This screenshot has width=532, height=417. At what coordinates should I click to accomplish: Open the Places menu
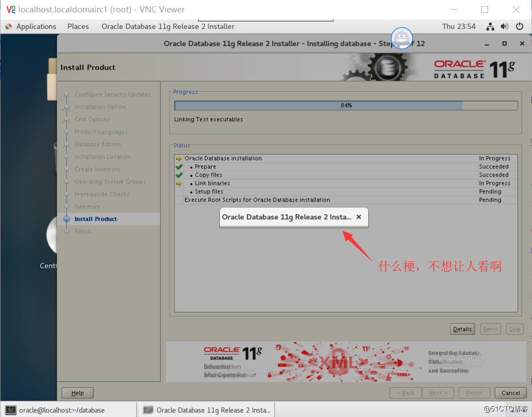point(78,27)
